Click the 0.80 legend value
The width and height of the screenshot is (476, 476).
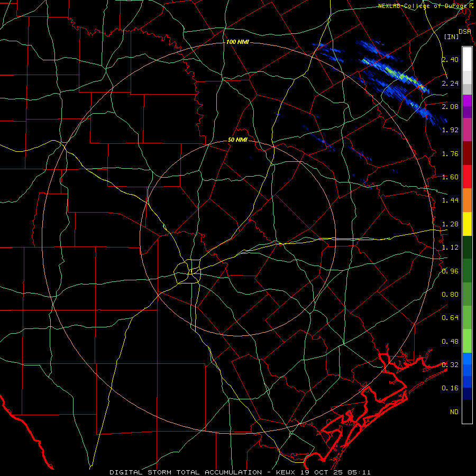pyautogui.click(x=450, y=295)
